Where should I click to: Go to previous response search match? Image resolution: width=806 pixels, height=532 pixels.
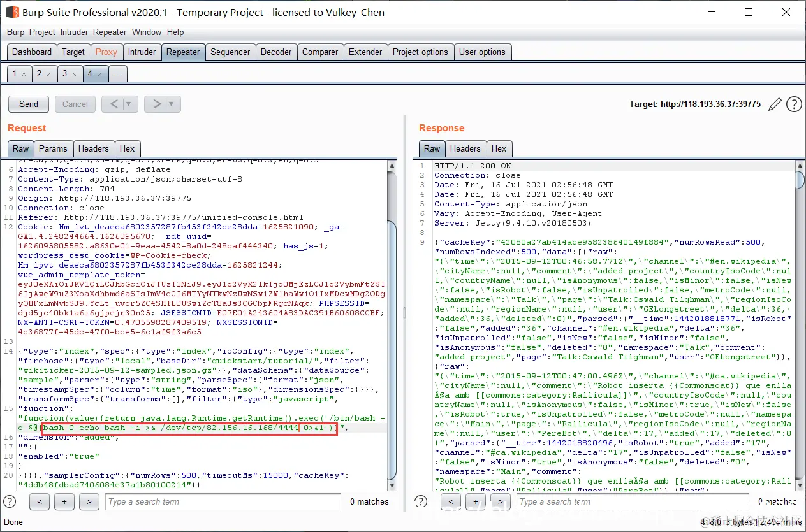tap(451, 501)
